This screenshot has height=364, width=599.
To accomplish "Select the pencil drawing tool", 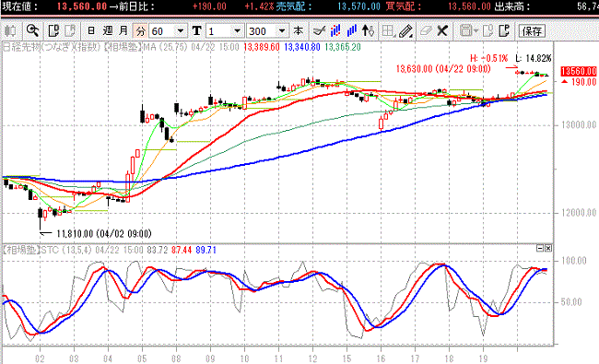I will click(405, 31).
